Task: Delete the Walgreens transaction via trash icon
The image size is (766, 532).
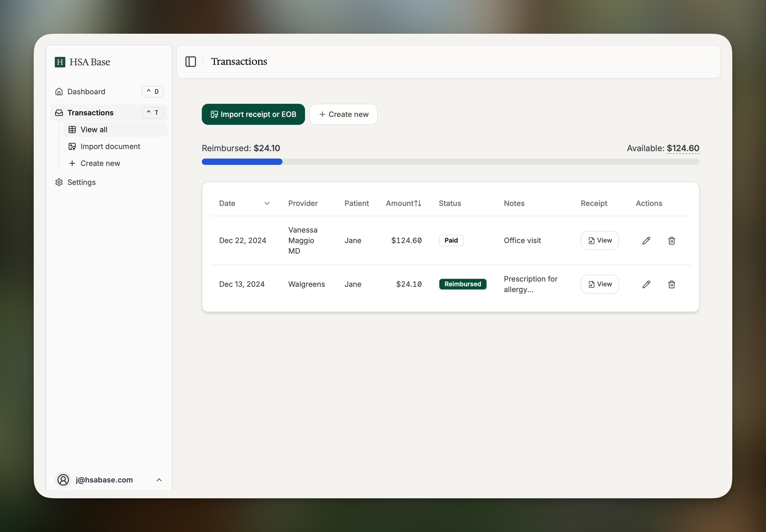Action: 671,284
